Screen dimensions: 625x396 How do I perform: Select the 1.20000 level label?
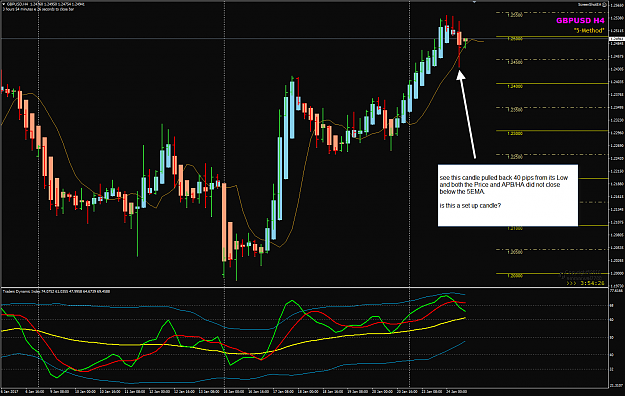click(x=515, y=276)
